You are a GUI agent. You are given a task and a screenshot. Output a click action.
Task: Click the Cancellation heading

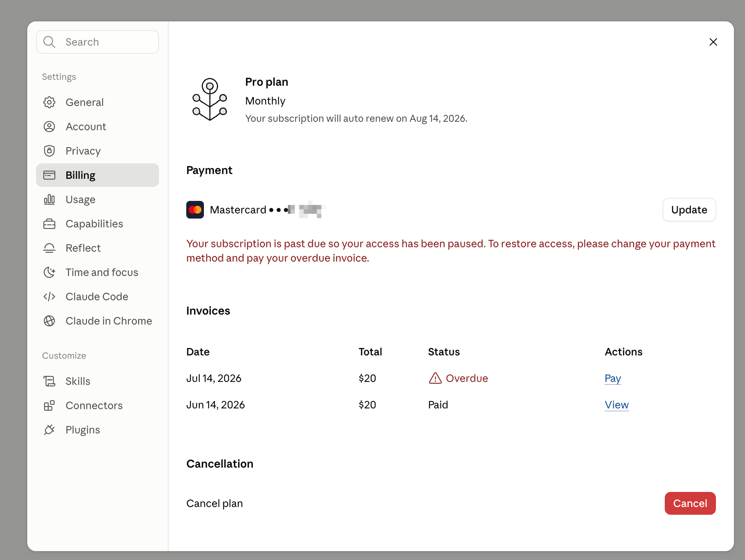[x=220, y=464]
